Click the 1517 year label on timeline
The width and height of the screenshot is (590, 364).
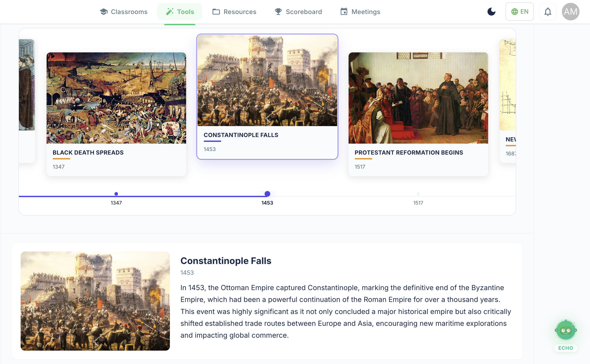click(418, 203)
